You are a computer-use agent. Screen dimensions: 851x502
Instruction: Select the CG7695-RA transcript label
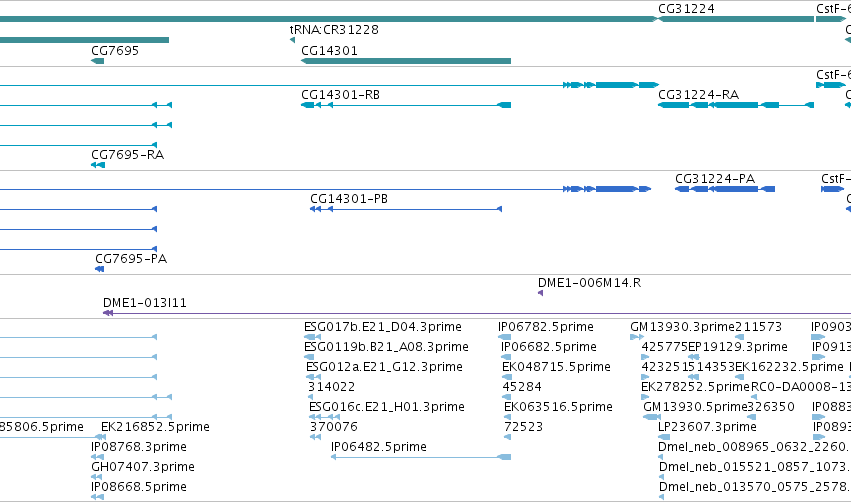click(x=128, y=155)
